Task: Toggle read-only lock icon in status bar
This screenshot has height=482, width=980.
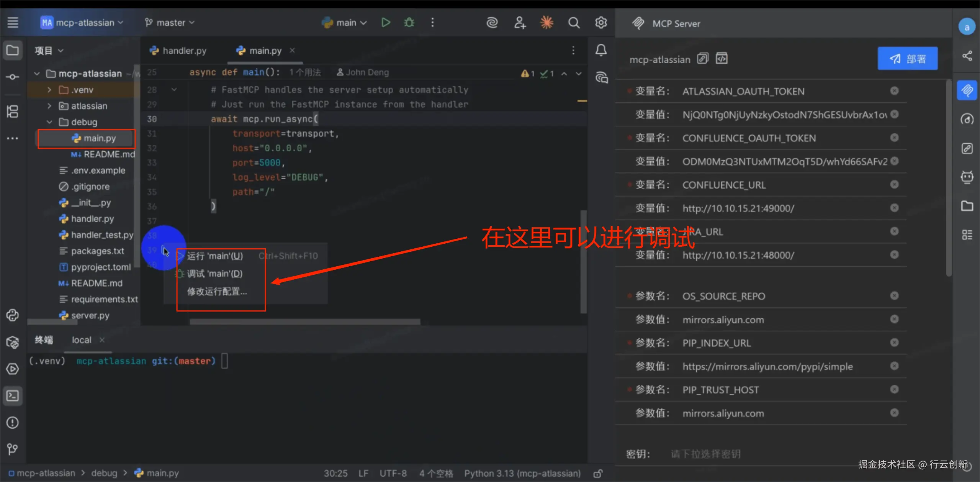Action: tap(597, 474)
